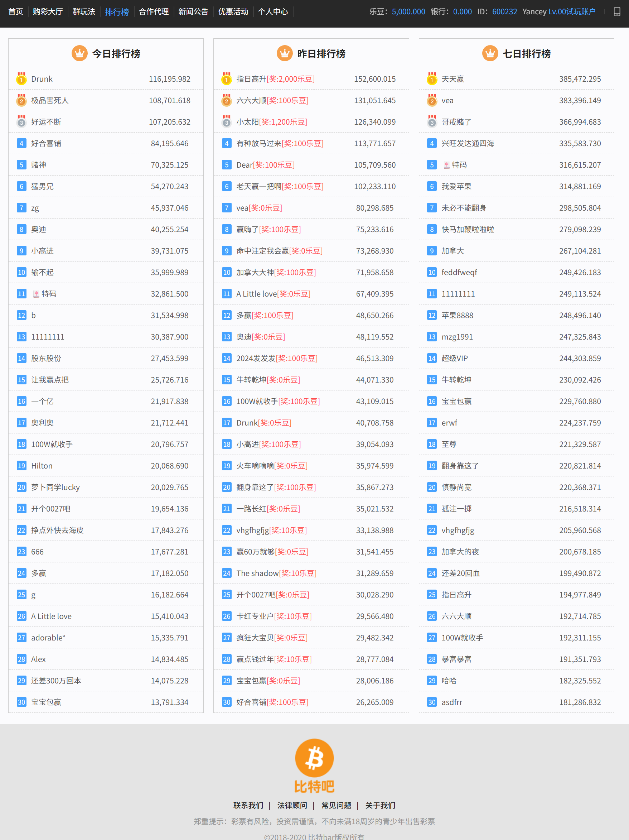The height and width of the screenshot is (840, 629).
Task: Click the 优惠活动 navigation item
Action: click(233, 12)
